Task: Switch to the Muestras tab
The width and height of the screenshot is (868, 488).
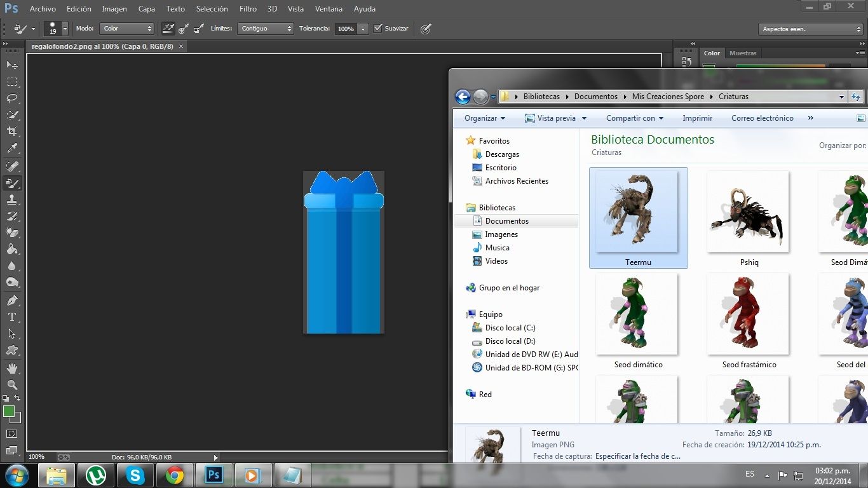Action: tap(743, 53)
